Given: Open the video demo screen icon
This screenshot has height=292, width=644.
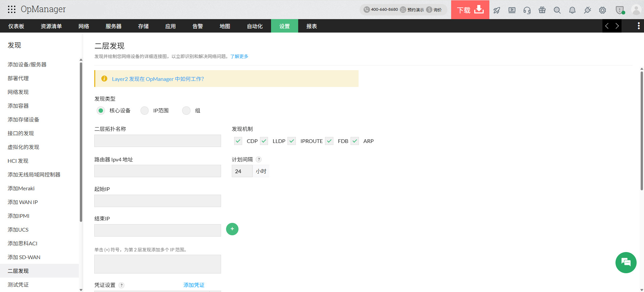Looking at the screenshot, I should coord(512,10).
